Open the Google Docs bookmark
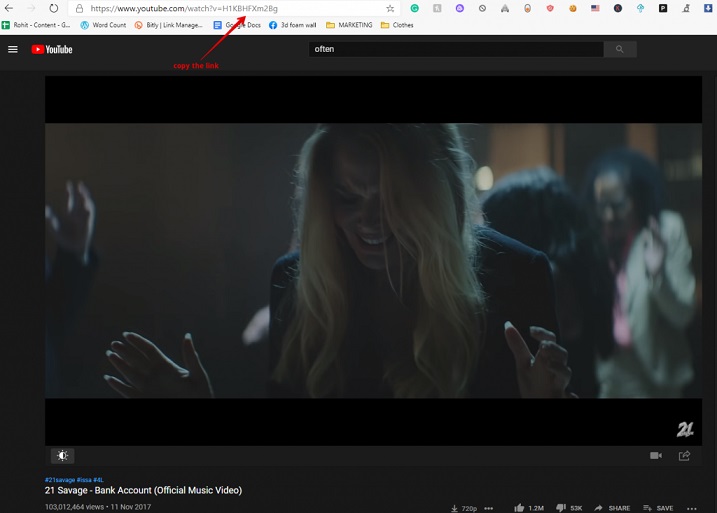This screenshot has width=717, height=513. click(237, 25)
